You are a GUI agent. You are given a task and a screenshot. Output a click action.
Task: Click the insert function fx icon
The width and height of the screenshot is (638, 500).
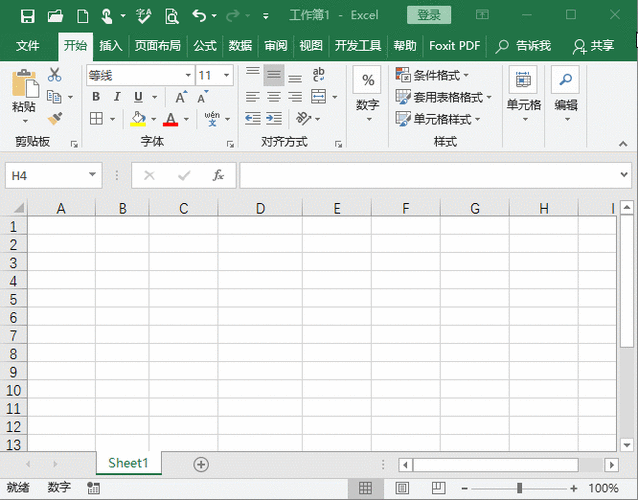point(218,175)
